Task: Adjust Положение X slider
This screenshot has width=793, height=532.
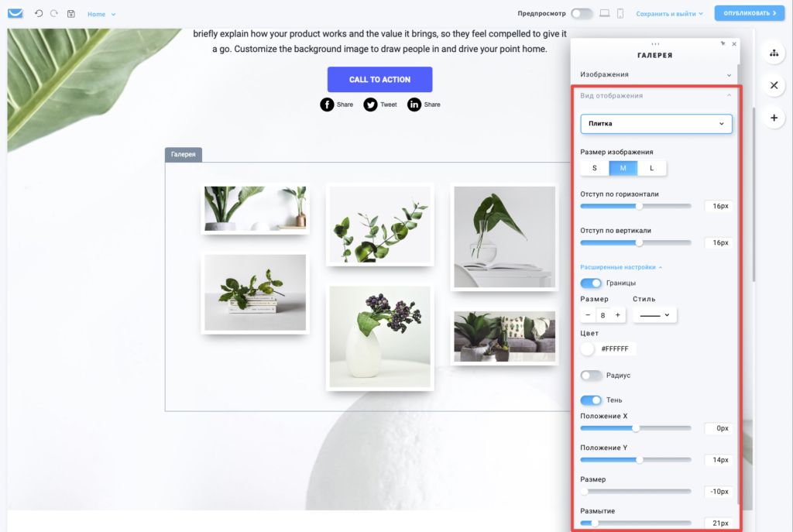Action: pyautogui.click(x=636, y=428)
